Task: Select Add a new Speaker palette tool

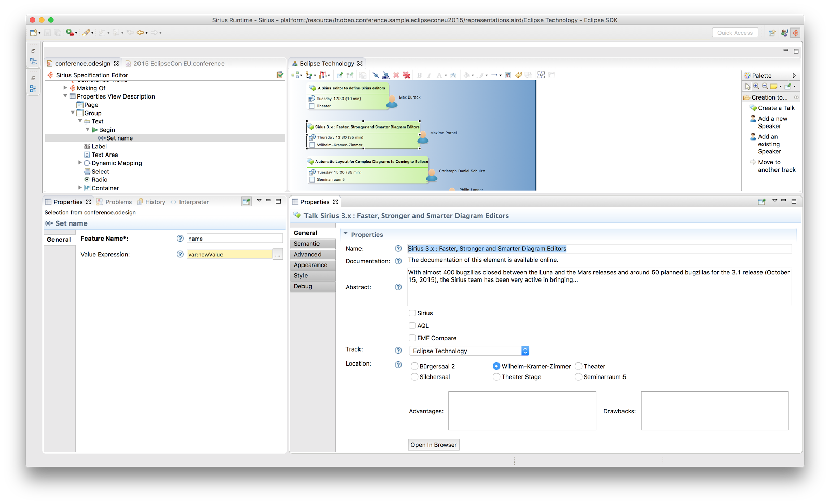Action: [769, 122]
